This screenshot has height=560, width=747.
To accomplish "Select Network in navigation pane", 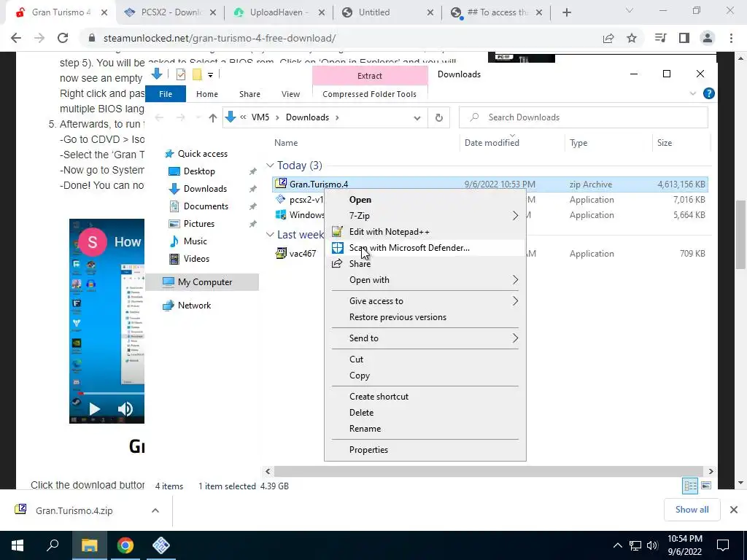I will point(194,306).
